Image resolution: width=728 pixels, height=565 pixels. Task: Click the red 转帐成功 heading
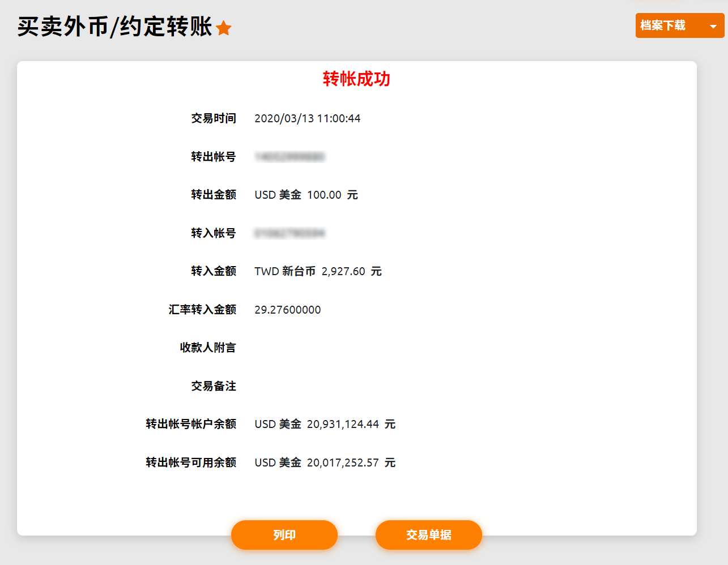356,79
